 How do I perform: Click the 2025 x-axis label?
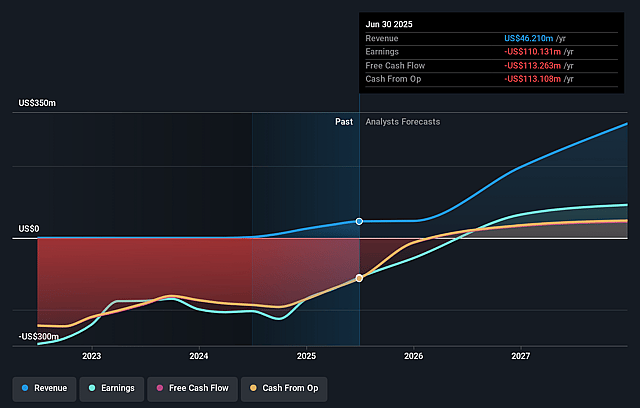click(307, 356)
